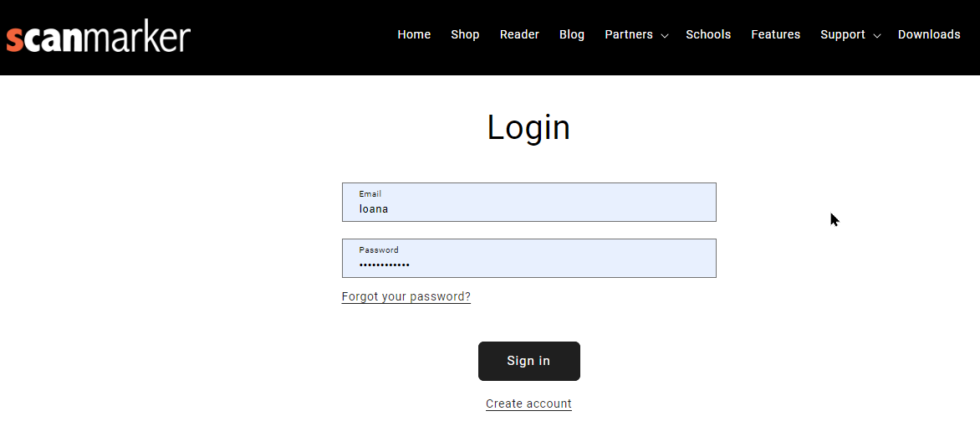Visit the Blog page
The width and height of the screenshot is (980, 442).
pyautogui.click(x=572, y=34)
